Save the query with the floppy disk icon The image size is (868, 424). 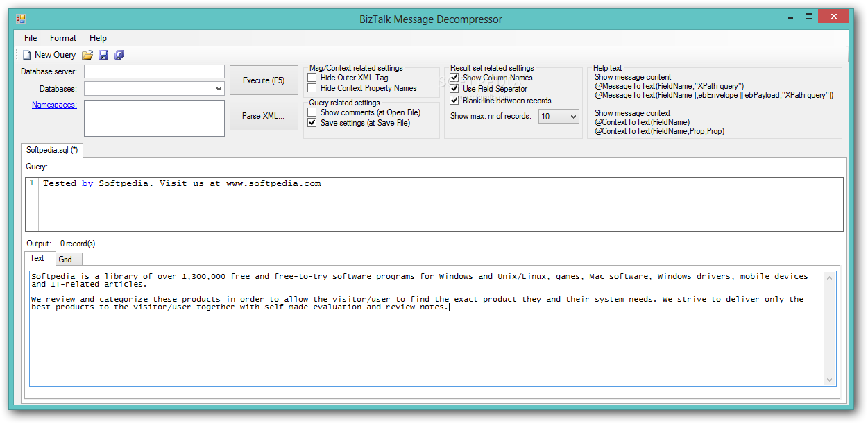click(103, 55)
